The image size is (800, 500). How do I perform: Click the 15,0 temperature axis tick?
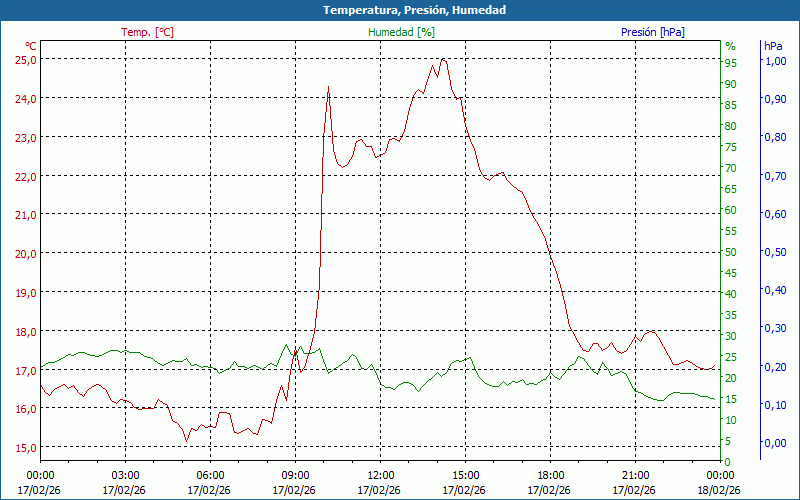(26, 447)
